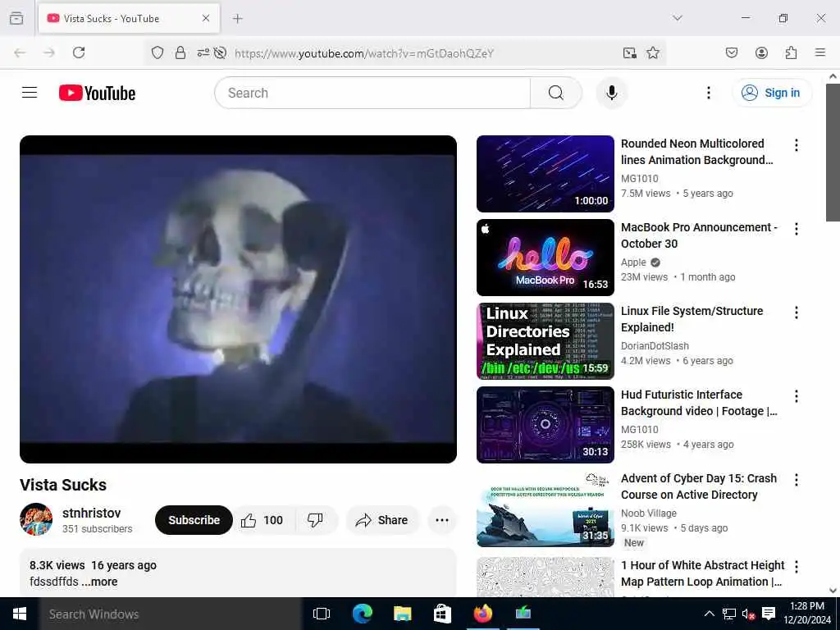The height and width of the screenshot is (630, 840).
Task: Save page to Pocket
Action: coord(731,52)
